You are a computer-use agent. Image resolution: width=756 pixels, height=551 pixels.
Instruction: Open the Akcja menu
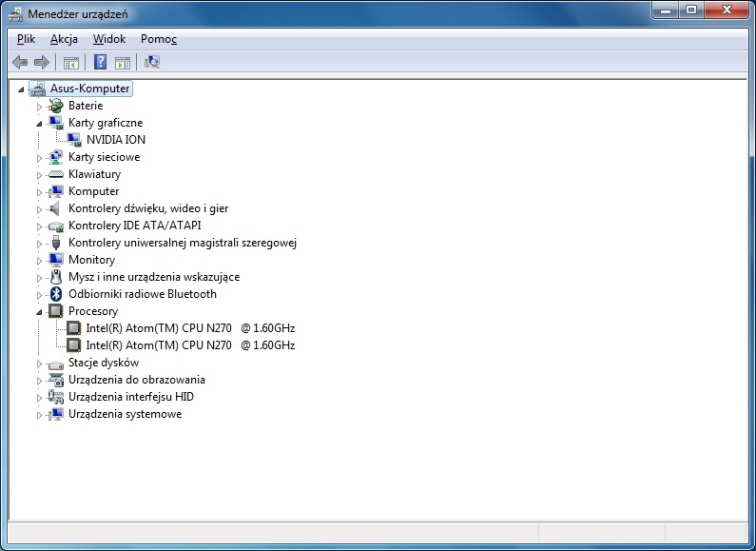point(64,39)
